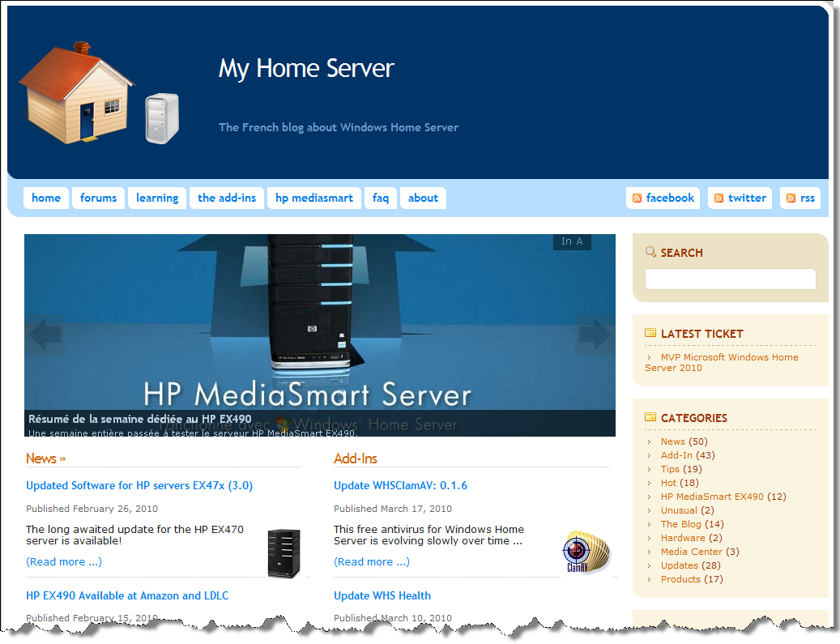This screenshot has width=840, height=644.
Task: Advance slideshow with right arrow
Action: point(595,335)
